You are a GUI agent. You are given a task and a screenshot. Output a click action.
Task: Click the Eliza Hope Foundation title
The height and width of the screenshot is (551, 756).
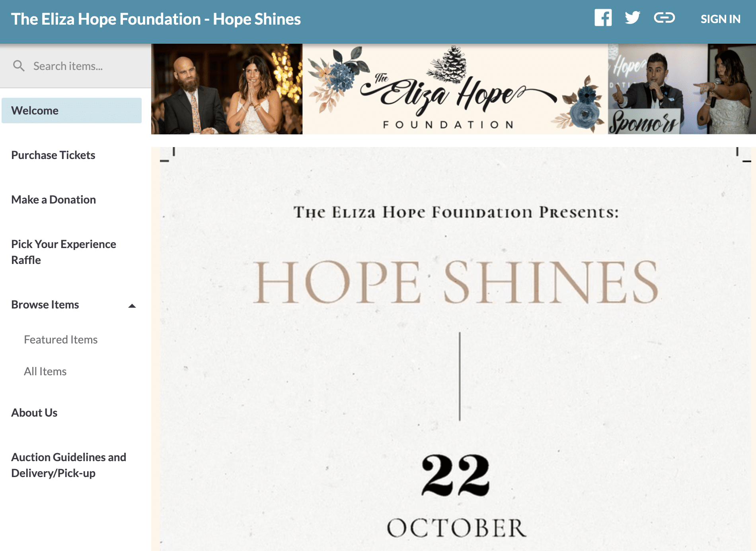(156, 19)
